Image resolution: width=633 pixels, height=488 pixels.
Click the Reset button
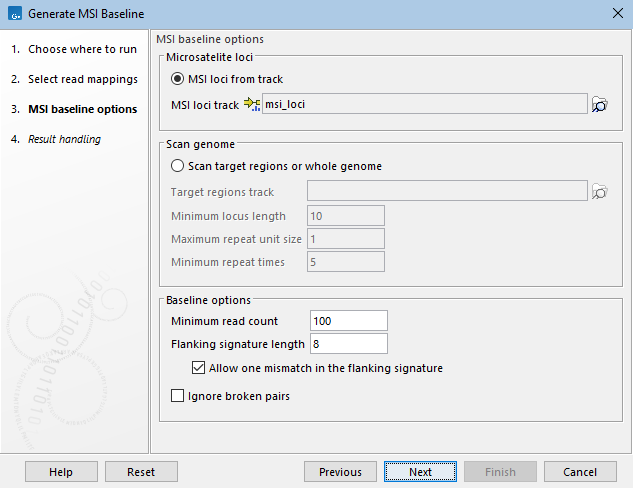click(x=141, y=471)
